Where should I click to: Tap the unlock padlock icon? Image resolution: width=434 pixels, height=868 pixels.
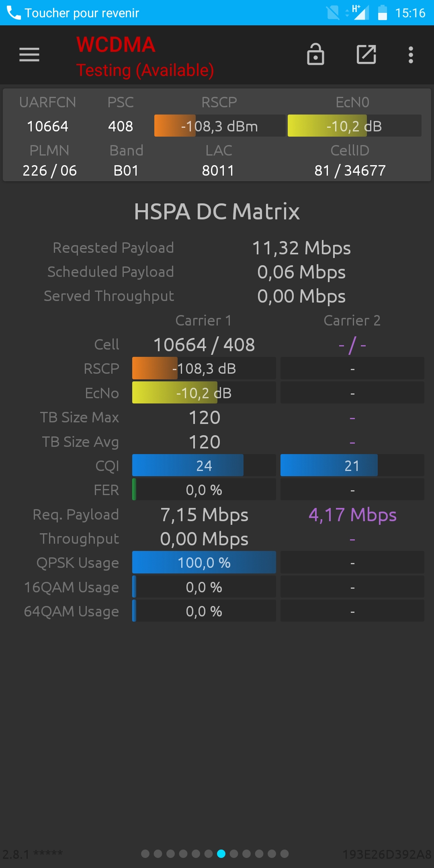[315, 54]
